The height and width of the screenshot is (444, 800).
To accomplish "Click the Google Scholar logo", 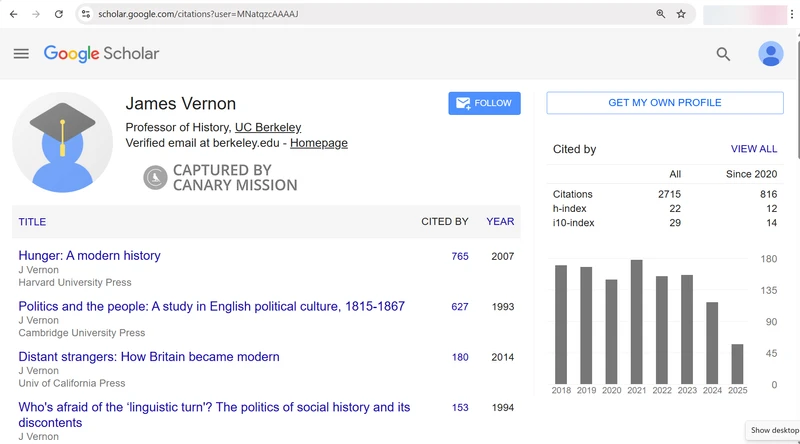I will coord(102,54).
